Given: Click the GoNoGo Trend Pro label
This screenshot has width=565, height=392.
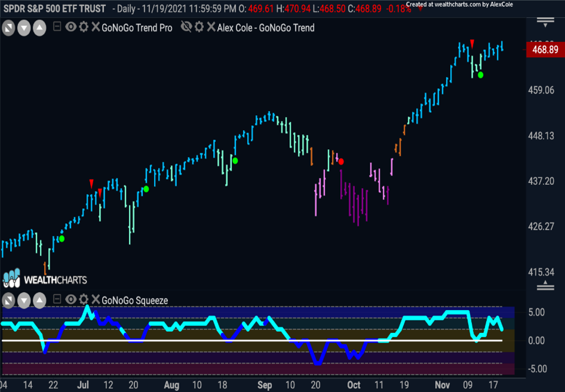Looking at the screenshot, I should click(x=137, y=27).
